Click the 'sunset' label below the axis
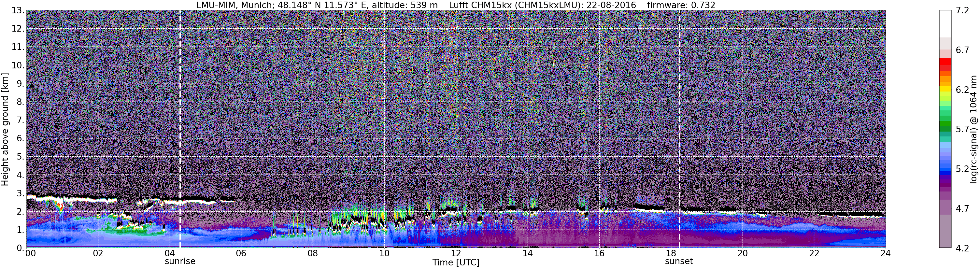The width and height of the screenshot is (980, 269). [679, 262]
